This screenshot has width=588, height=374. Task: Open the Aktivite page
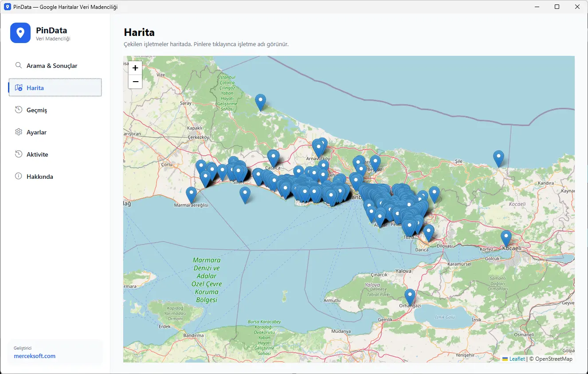point(55,154)
